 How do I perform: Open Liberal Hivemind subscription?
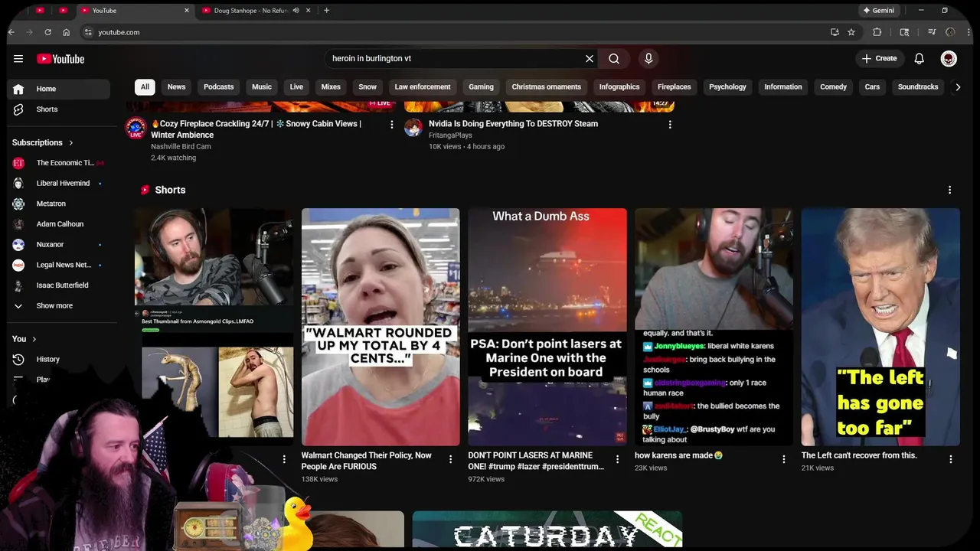pyautogui.click(x=59, y=184)
